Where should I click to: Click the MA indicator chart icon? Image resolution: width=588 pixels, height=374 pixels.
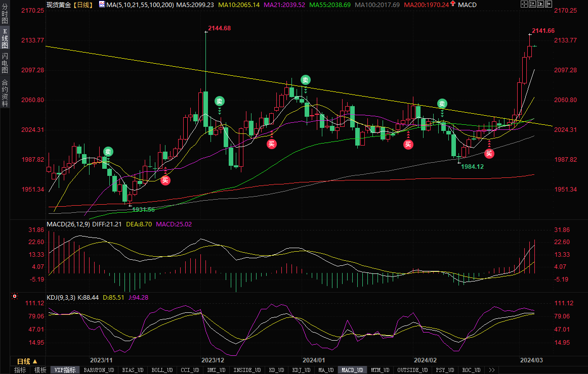click(102, 5)
